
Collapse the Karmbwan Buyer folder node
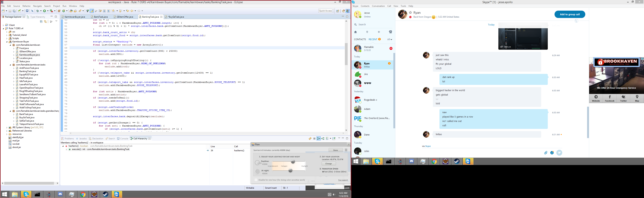pyautogui.click(x=7, y=42)
